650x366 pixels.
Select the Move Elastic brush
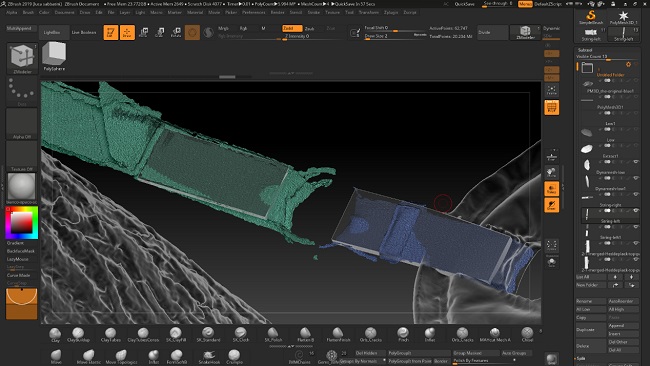pyautogui.click(x=88, y=357)
